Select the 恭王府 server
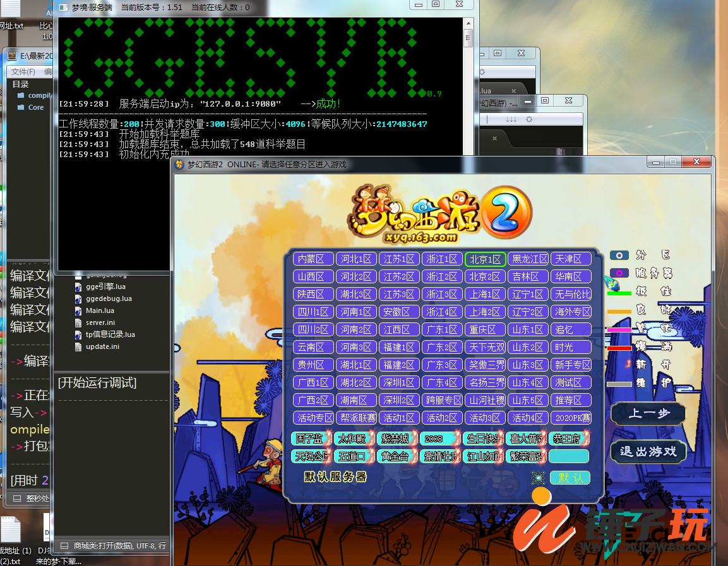The image size is (728, 566). [x=568, y=439]
